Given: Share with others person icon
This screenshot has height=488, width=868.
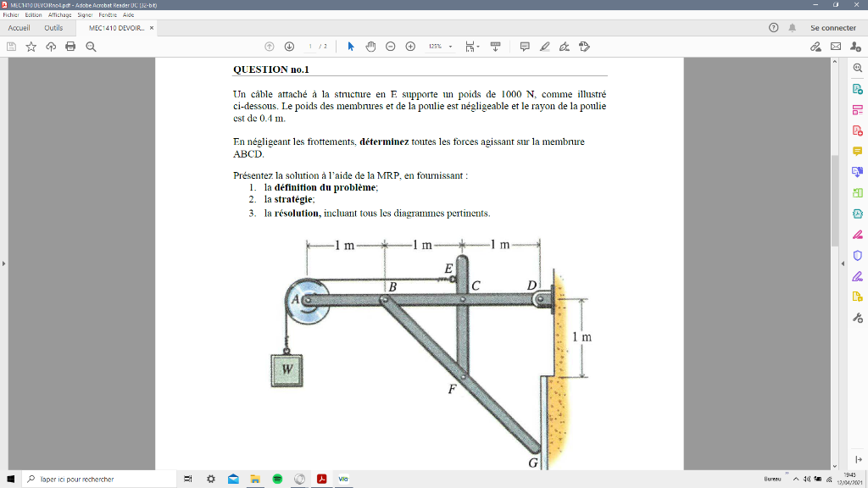Looking at the screenshot, I should (x=856, y=47).
